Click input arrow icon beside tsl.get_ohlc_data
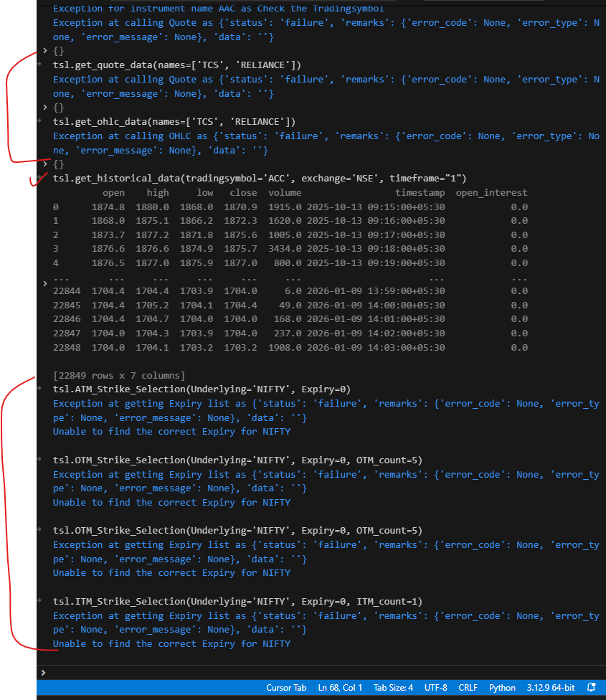Viewport: 606px width, 700px height. click(x=45, y=122)
